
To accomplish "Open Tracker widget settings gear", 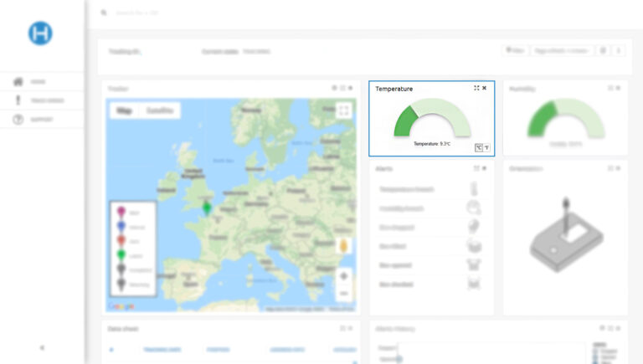I will click(334, 88).
